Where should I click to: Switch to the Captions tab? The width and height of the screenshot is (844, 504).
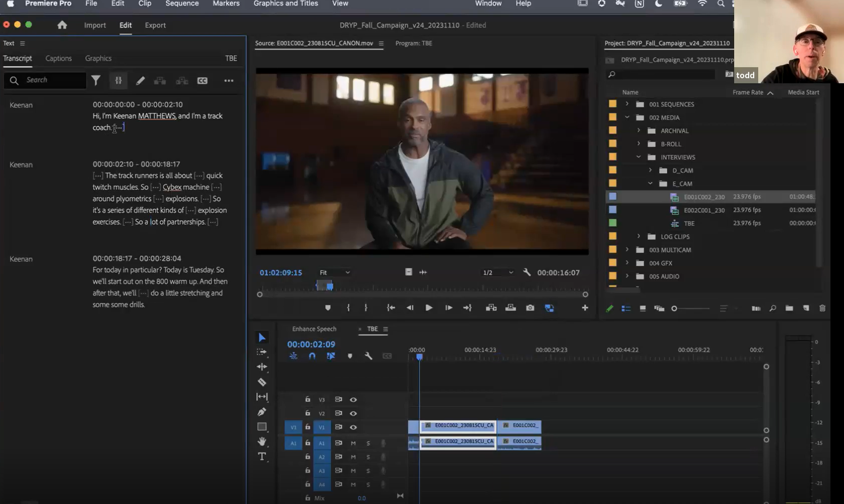[x=59, y=58]
